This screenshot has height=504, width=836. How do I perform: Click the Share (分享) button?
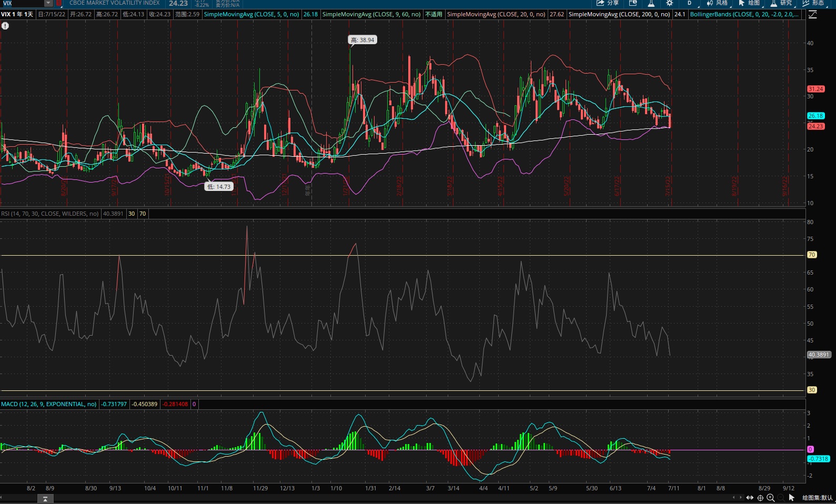tap(607, 3)
